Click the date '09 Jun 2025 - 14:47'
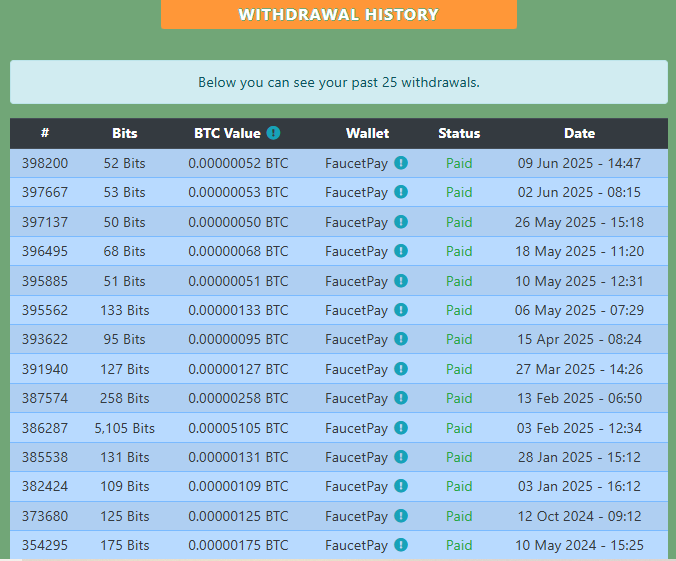676x561 pixels. (579, 163)
